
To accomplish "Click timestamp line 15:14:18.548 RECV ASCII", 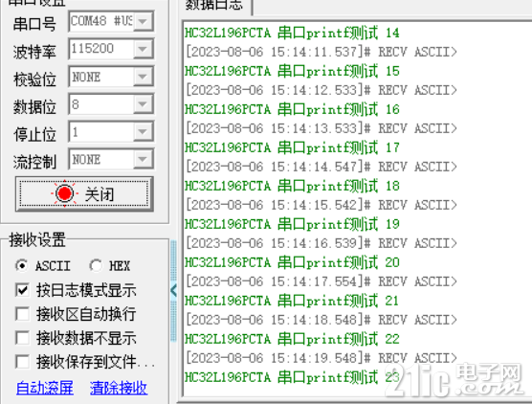I will click(x=321, y=320).
